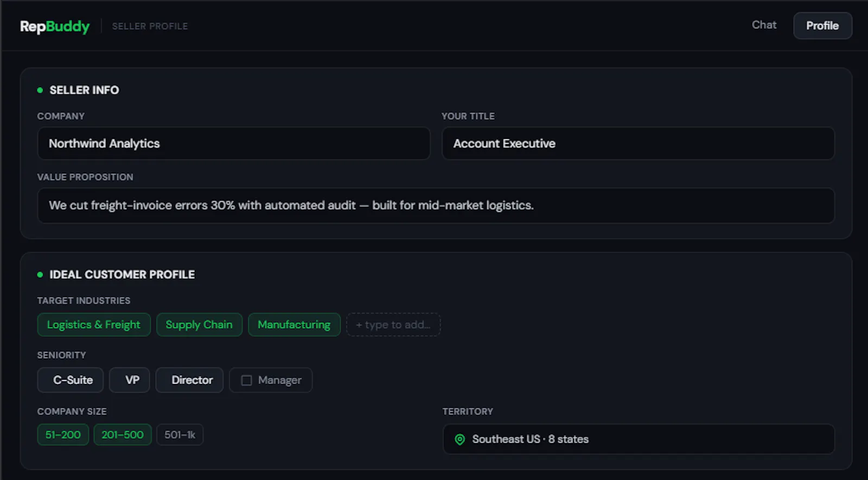The height and width of the screenshot is (480, 868).
Task: Click the TERRITORY label
Action: (468, 412)
